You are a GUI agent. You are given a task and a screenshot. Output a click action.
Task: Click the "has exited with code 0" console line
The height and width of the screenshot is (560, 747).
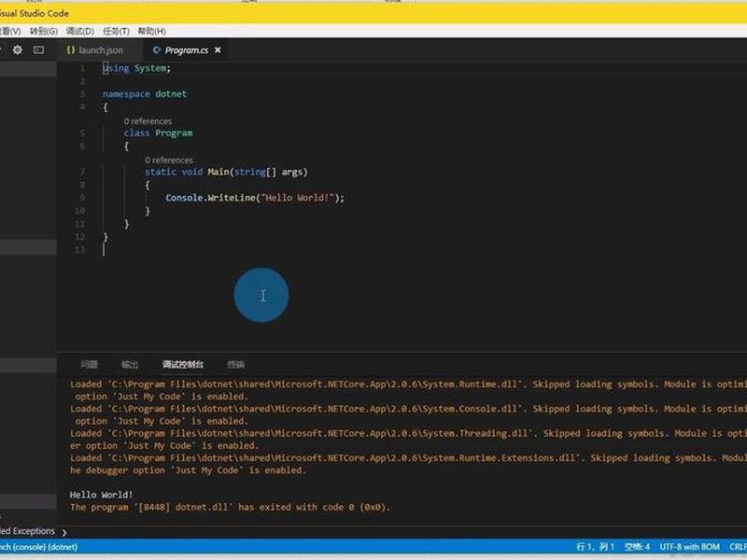click(x=230, y=507)
